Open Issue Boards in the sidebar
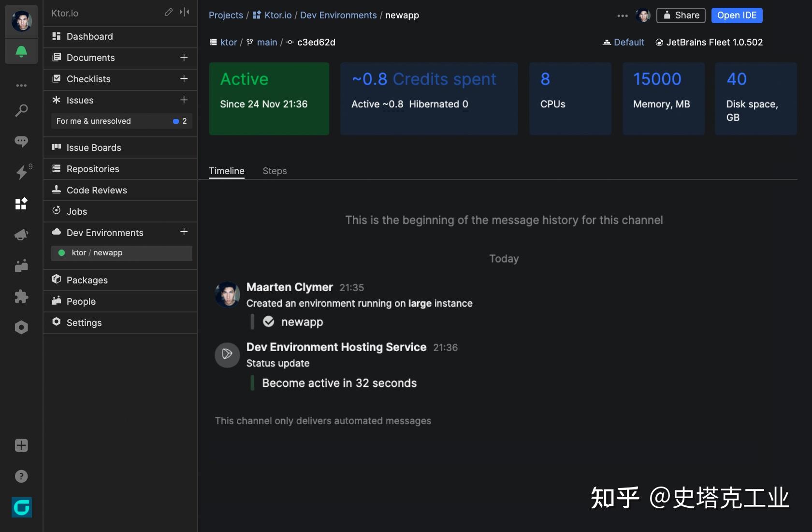 tap(120, 148)
